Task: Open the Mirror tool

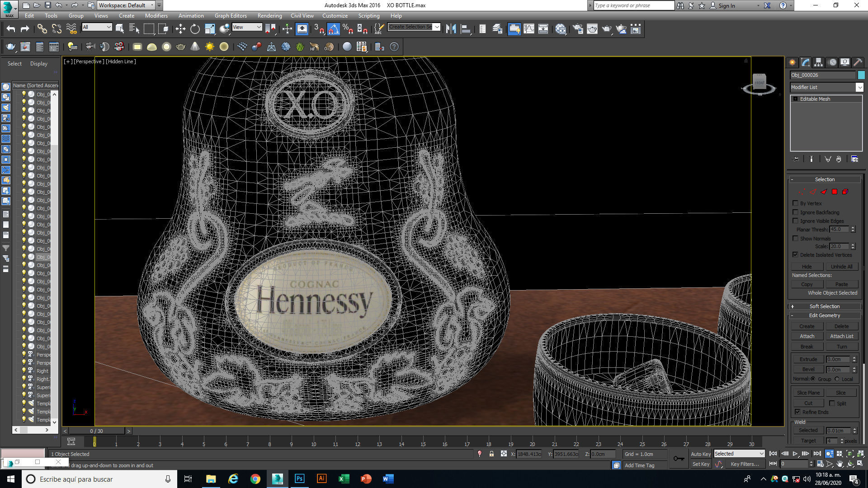Action: click(451, 29)
